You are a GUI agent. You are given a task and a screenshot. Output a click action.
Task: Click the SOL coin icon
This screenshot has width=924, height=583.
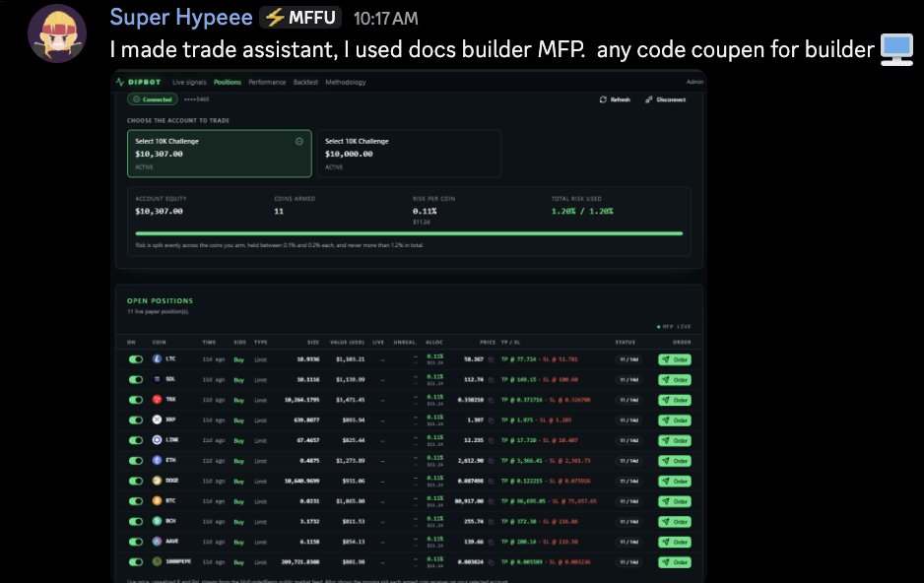157,379
